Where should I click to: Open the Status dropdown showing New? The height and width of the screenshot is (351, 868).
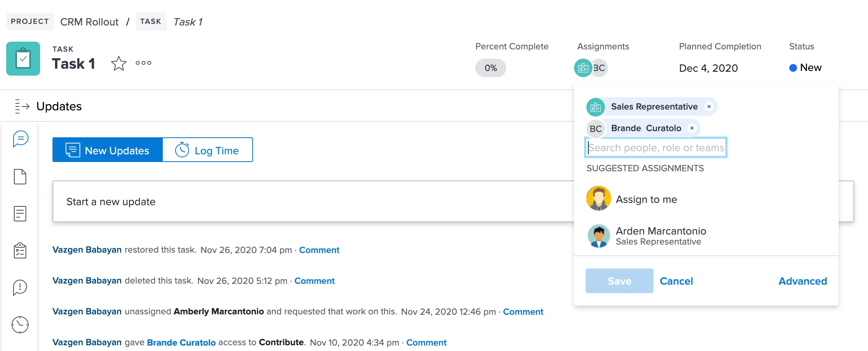(x=806, y=68)
